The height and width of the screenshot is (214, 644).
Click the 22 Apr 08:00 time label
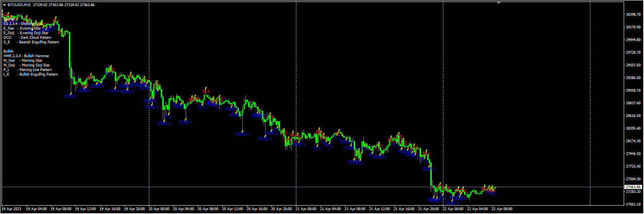(502, 209)
